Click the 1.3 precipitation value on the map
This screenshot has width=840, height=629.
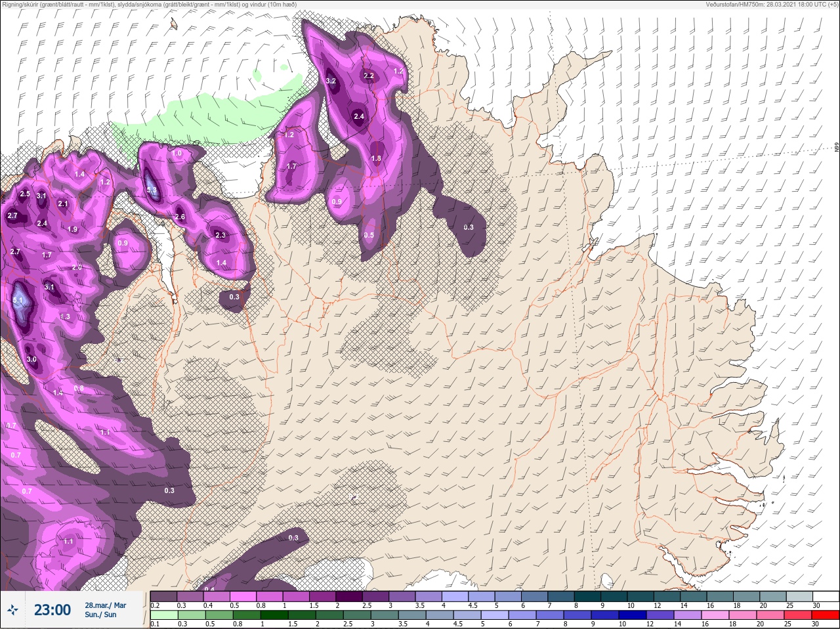coord(65,316)
